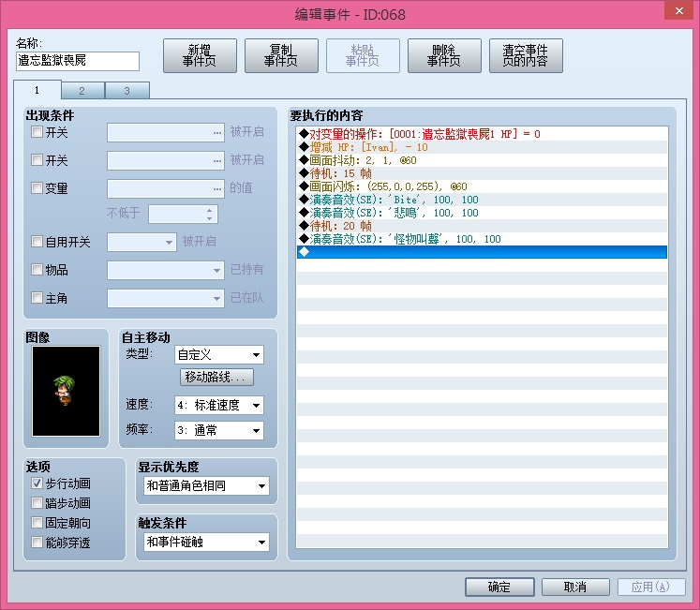Click the 变量 selection field
This screenshot has width=700, height=610.
point(166,188)
